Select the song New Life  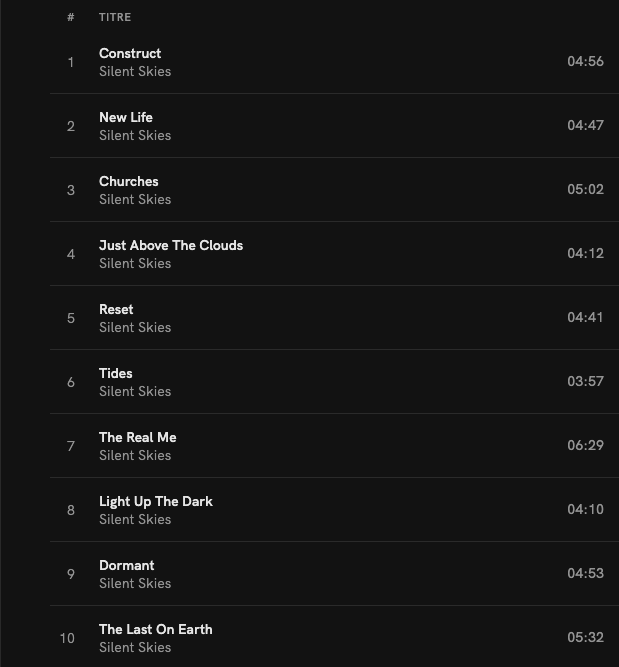[x=126, y=117]
